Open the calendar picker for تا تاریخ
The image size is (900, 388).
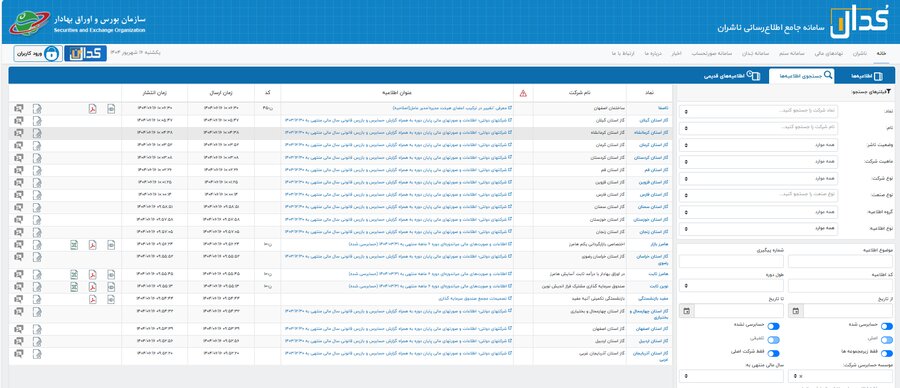[x=686, y=311]
